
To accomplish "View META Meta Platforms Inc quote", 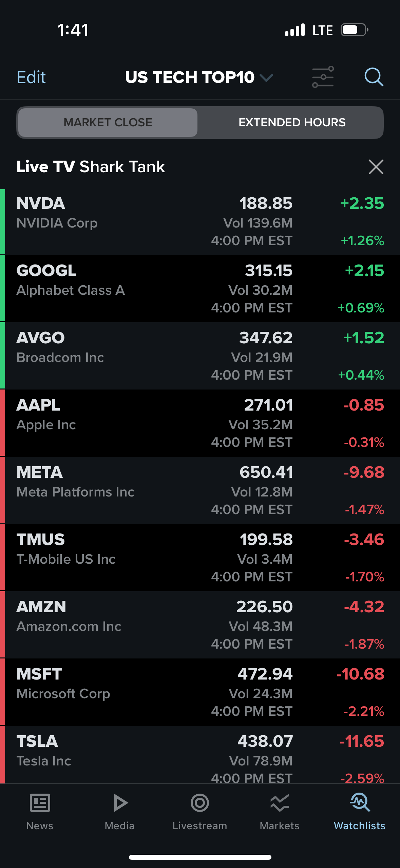I will click(x=200, y=490).
